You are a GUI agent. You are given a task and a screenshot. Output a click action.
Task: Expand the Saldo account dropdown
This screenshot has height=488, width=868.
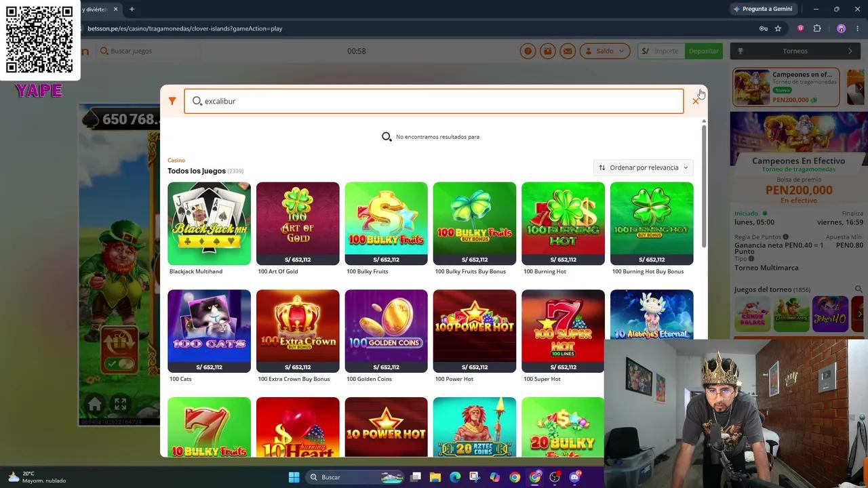click(x=605, y=51)
